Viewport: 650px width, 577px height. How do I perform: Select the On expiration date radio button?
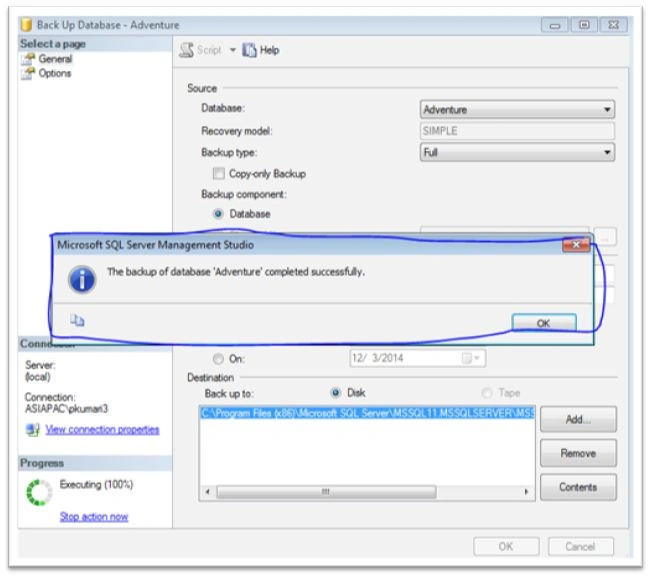(x=218, y=359)
